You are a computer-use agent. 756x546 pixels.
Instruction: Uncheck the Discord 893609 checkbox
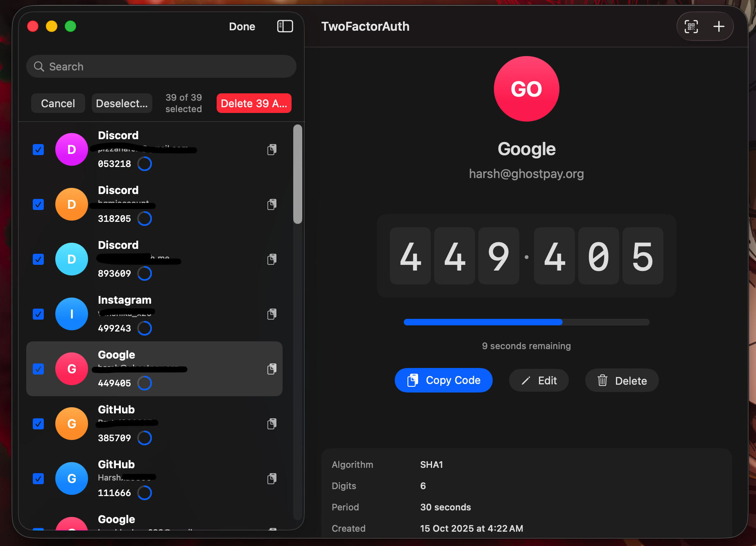[38, 259]
